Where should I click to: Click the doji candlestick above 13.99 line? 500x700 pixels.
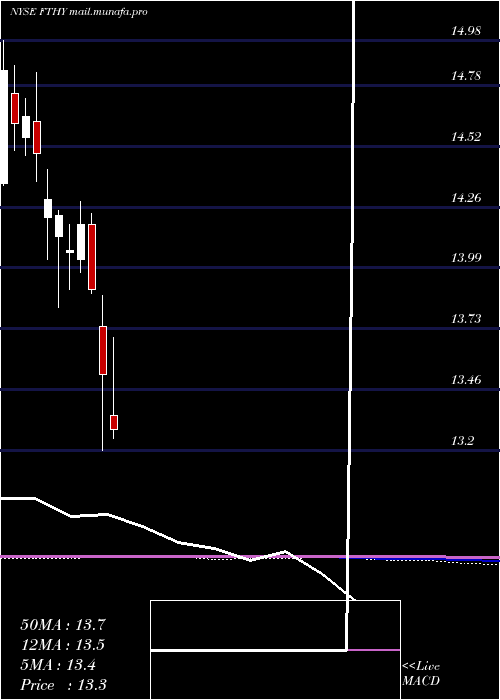pyautogui.click(x=70, y=252)
